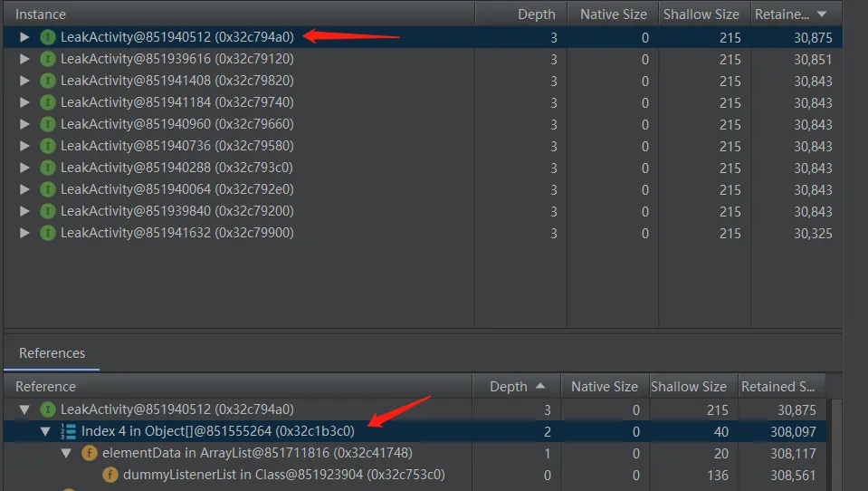Expand LeakActivity@851941408 instance row
Viewport: 868px width, 491px height.
tap(24, 81)
